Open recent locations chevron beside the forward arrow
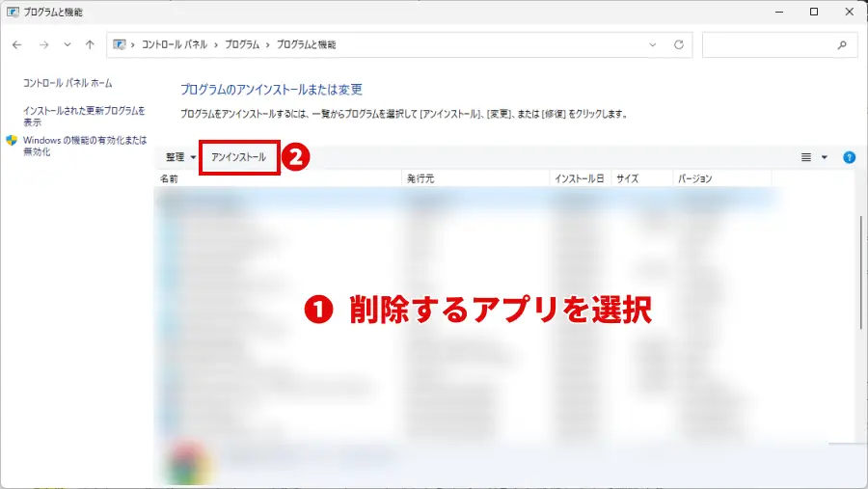The image size is (868, 489). pos(67,45)
